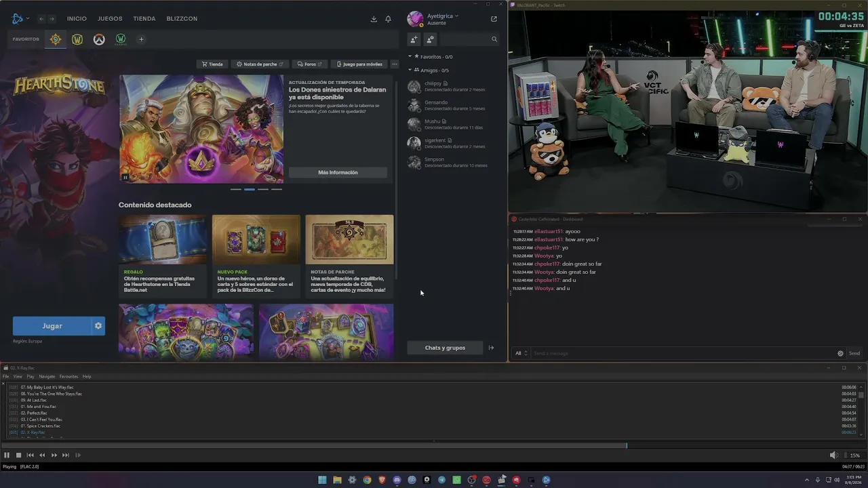The image size is (868, 488).
Task: Open the Ayetigrica account dropdown
Action: coord(443,16)
